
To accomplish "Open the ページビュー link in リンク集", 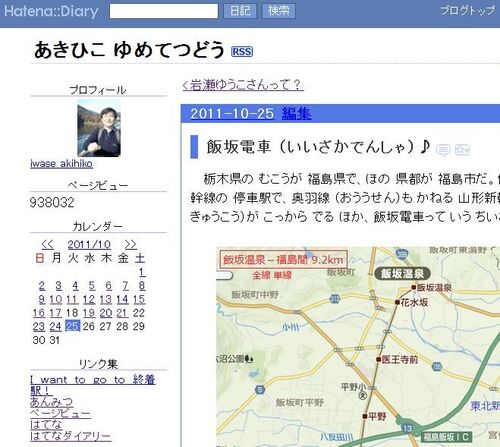I will point(60,413).
